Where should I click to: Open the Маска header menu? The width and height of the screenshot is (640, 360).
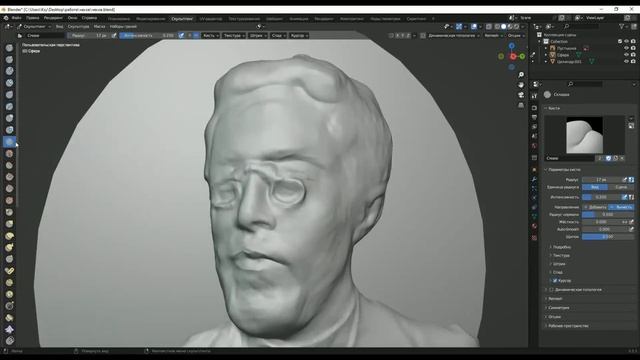99,27
